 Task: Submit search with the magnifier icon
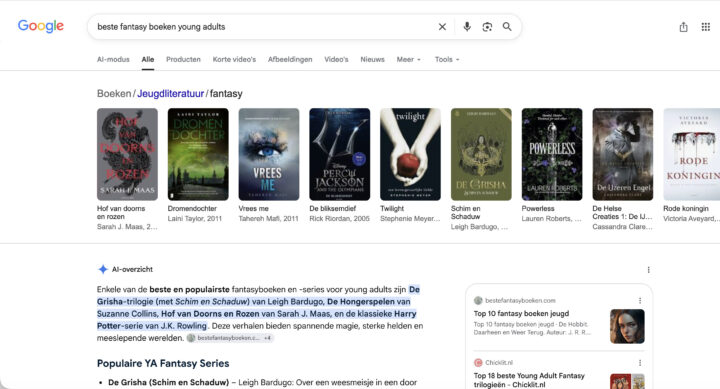tap(507, 27)
